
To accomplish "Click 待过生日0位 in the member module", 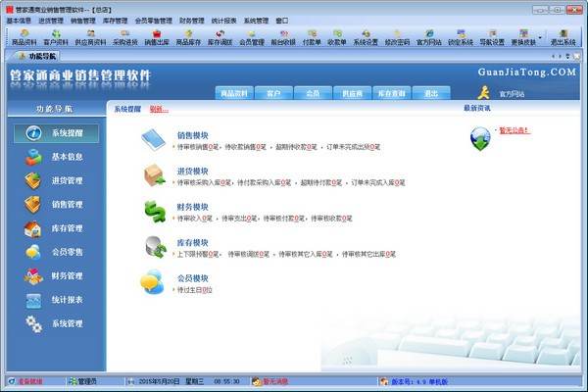I will pyautogui.click(x=195, y=290).
